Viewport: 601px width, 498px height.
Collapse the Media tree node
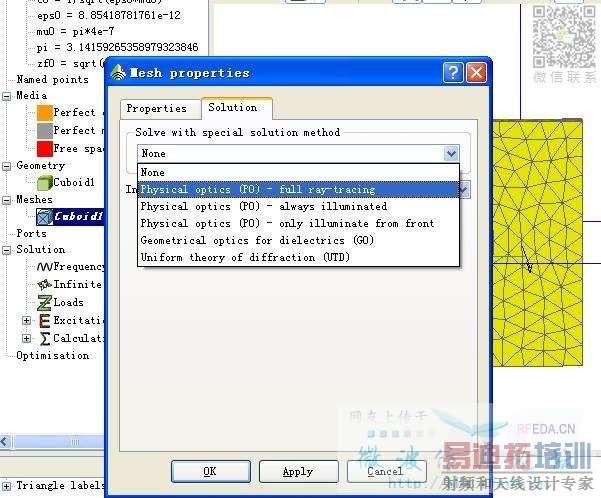click(7, 96)
